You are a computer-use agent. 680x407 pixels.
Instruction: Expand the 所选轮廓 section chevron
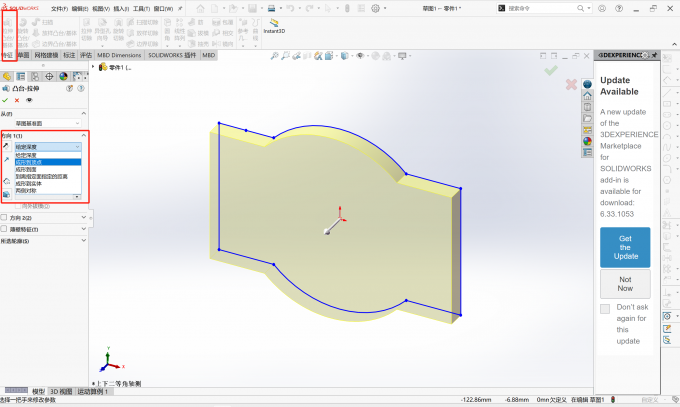point(84,240)
